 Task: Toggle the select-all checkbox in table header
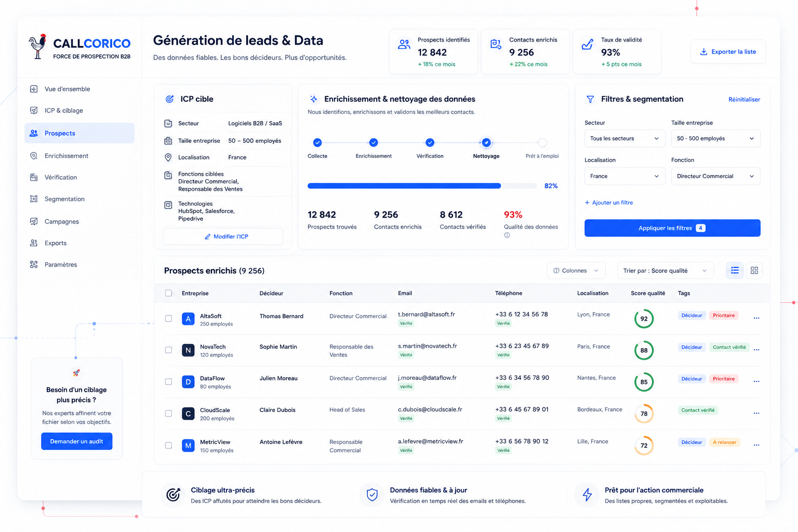tap(168, 293)
